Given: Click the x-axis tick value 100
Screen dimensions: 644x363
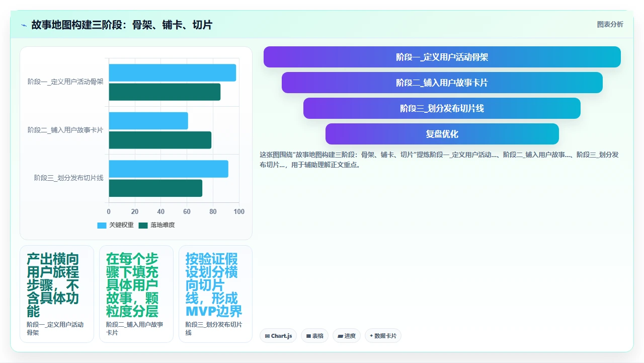Looking at the screenshot, I should [239, 211].
